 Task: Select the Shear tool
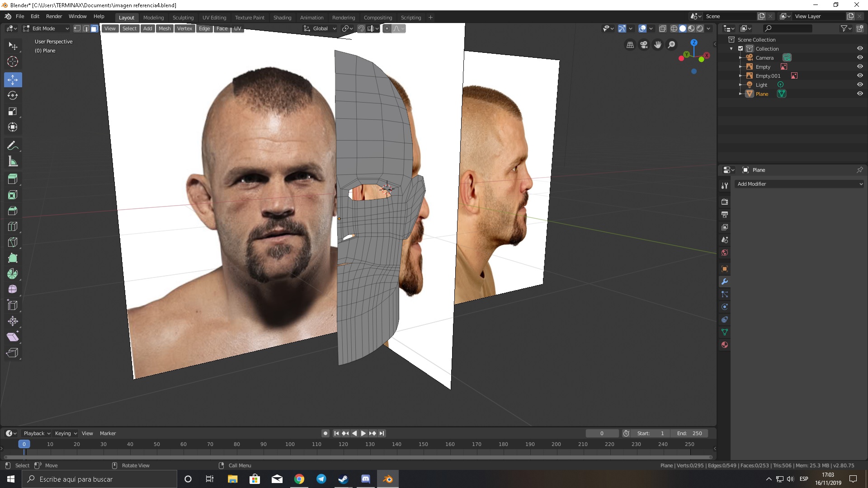coord(13,337)
